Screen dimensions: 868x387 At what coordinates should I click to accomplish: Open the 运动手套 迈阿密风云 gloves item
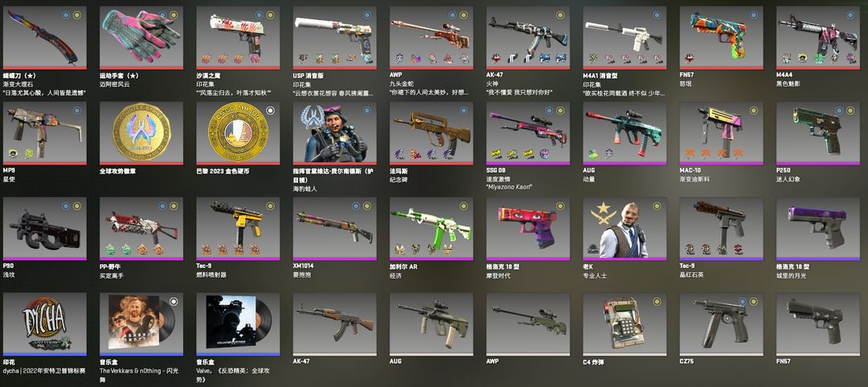pyautogui.click(x=141, y=37)
